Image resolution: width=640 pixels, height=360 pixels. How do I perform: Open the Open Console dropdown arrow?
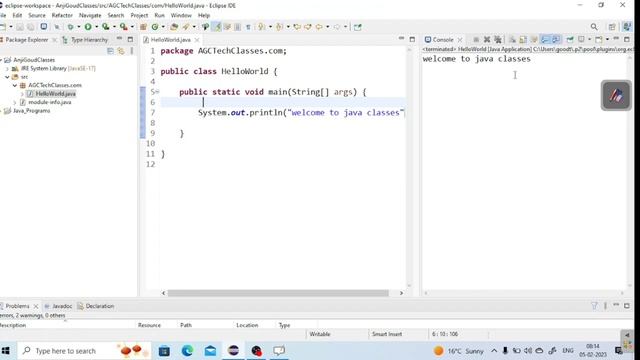607,40
